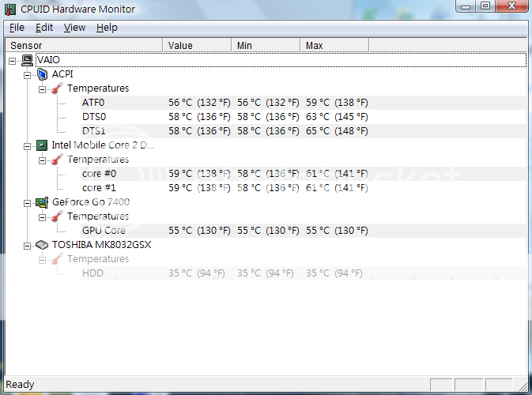Click core #0 current value 59 °C

click(x=199, y=174)
